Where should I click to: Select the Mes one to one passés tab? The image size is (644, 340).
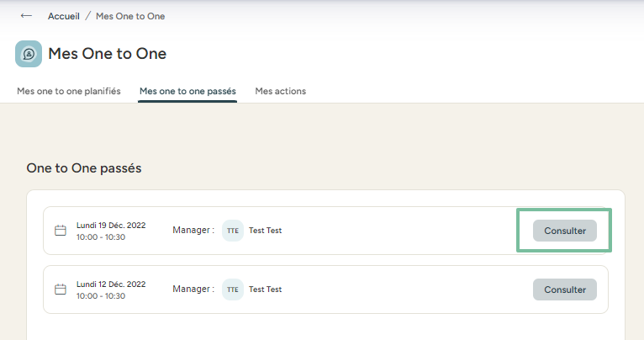tap(187, 91)
